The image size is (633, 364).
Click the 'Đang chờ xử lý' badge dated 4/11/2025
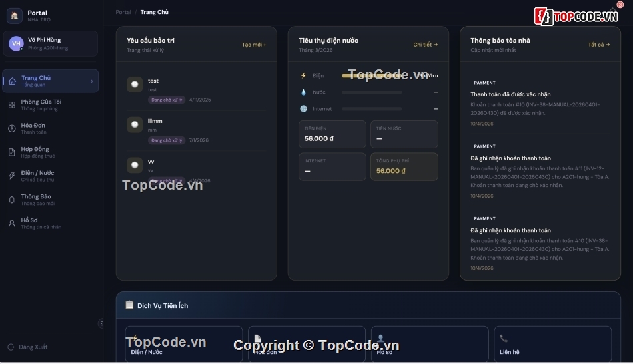tap(167, 100)
